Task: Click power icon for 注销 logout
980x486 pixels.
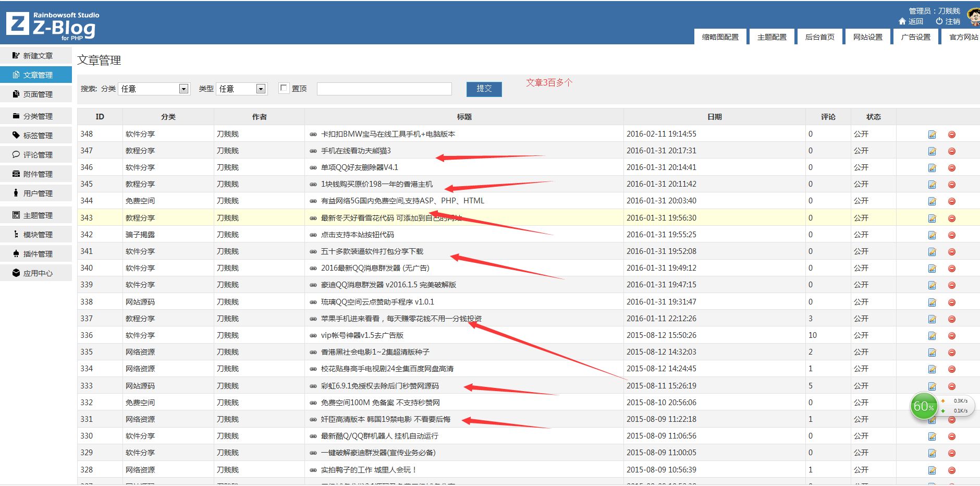Action: point(939,21)
